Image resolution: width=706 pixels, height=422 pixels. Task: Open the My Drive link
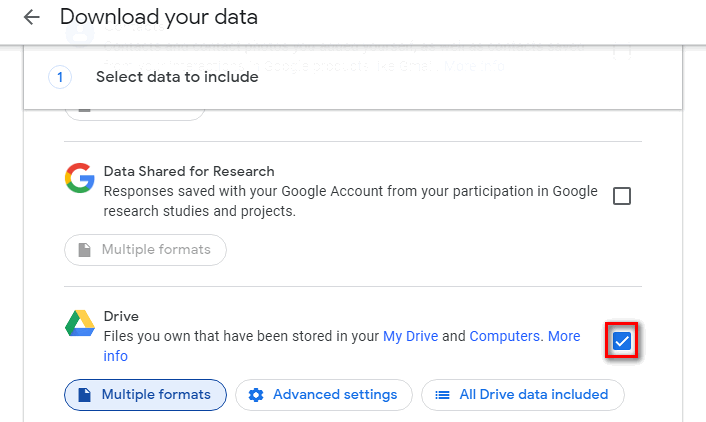click(410, 336)
